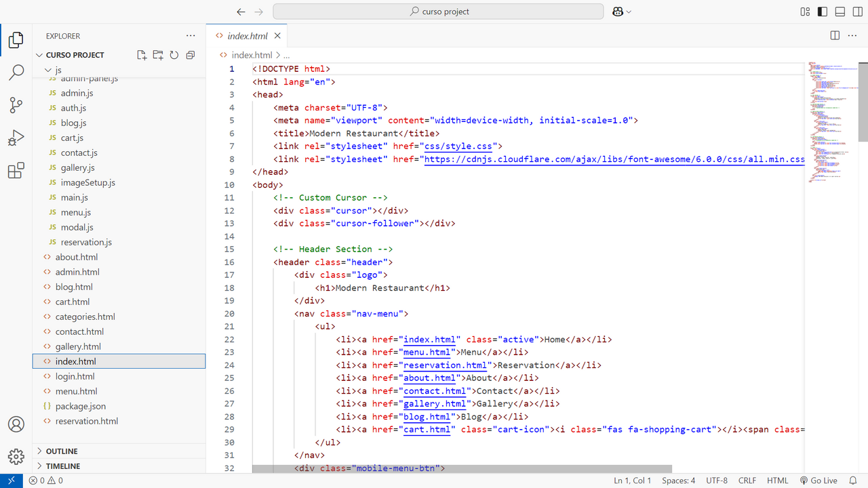Open the Search view in activity bar

pos(16,73)
